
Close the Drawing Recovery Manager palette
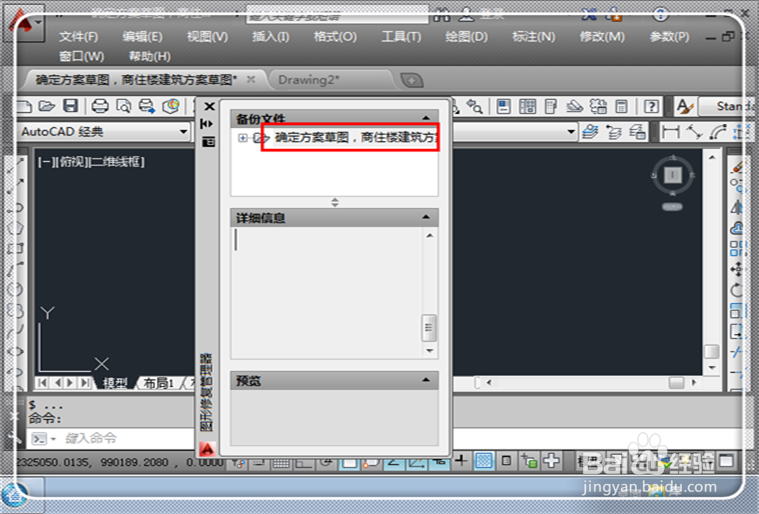coord(209,106)
